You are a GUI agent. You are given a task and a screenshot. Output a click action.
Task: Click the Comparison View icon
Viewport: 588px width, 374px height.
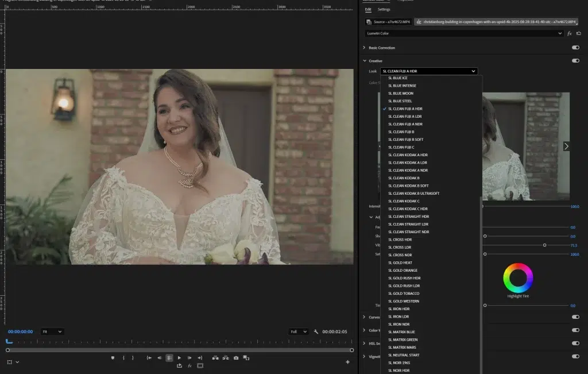coord(246,357)
